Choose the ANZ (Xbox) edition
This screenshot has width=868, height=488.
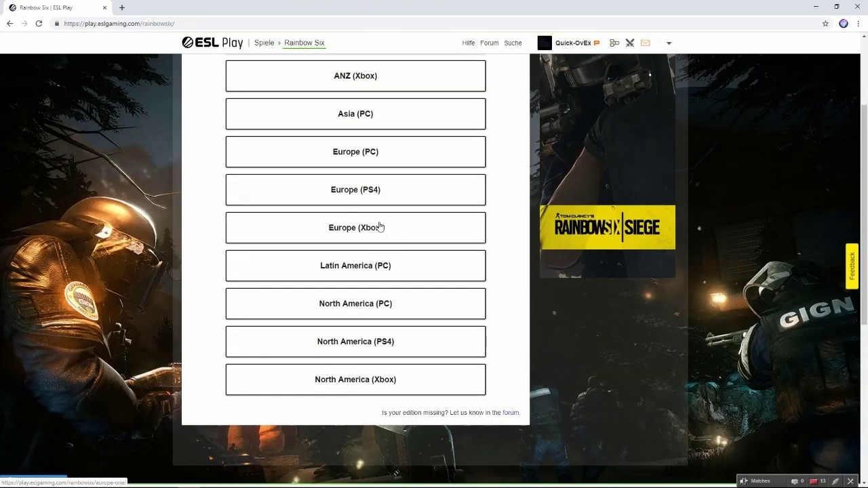click(355, 76)
